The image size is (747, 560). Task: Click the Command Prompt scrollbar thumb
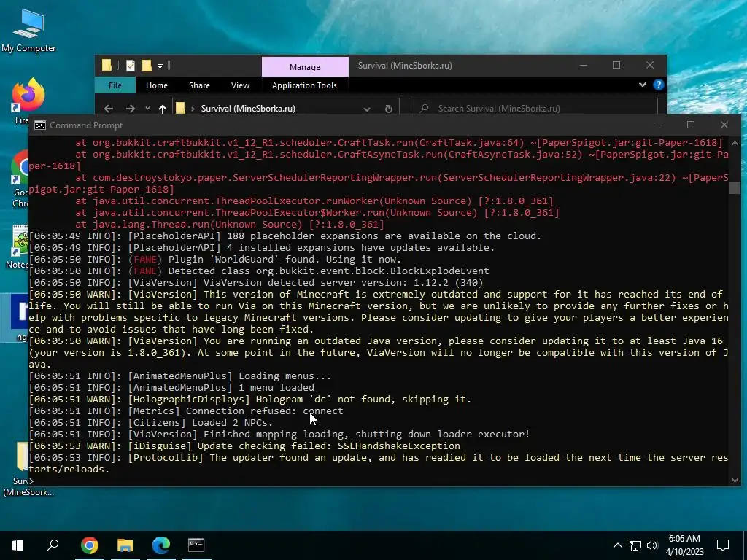tap(735, 187)
